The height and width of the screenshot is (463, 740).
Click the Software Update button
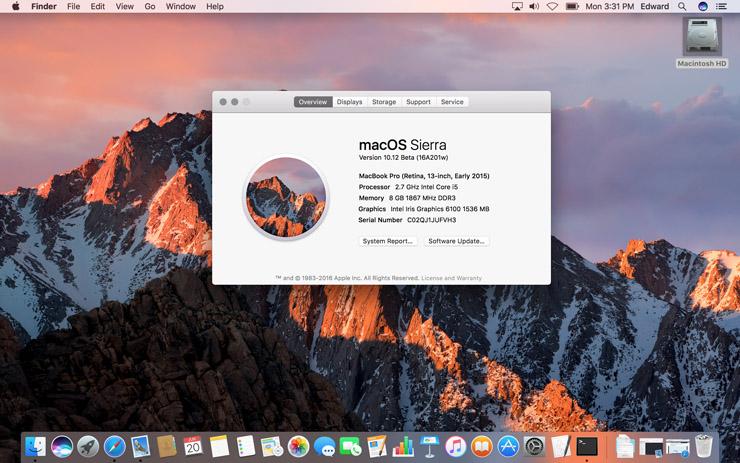click(x=456, y=241)
